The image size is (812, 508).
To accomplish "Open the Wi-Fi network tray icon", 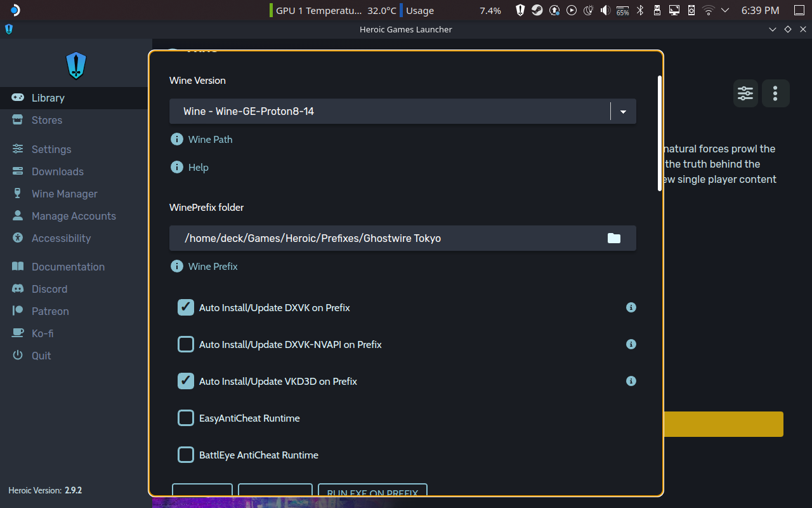I will 709,10.
